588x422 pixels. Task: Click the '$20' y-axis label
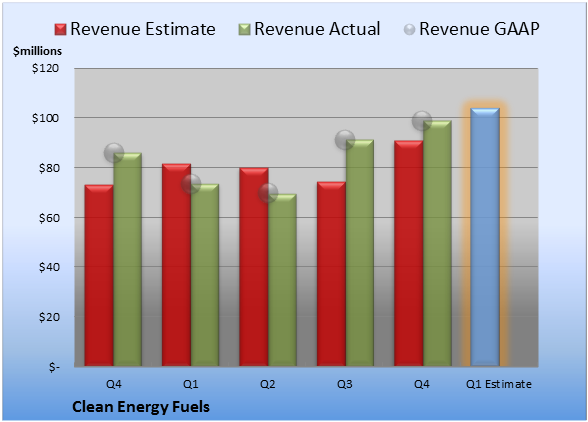point(49,317)
